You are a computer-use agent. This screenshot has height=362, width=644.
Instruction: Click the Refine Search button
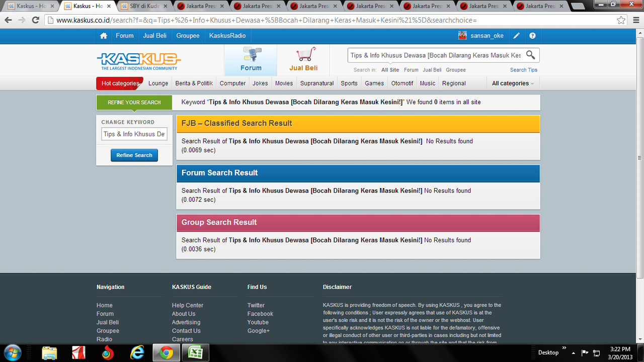pyautogui.click(x=134, y=155)
